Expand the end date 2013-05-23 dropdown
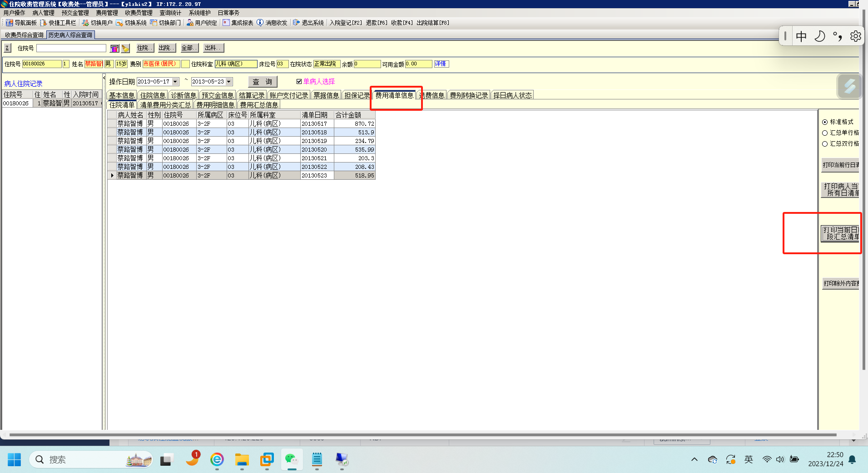The image size is (868, 473). point(229,82)
